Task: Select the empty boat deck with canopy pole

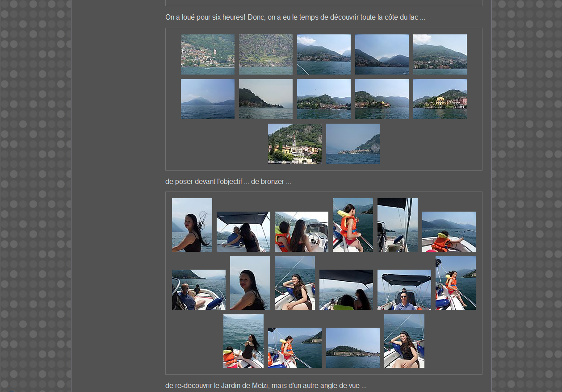Action: coord(397,225)
